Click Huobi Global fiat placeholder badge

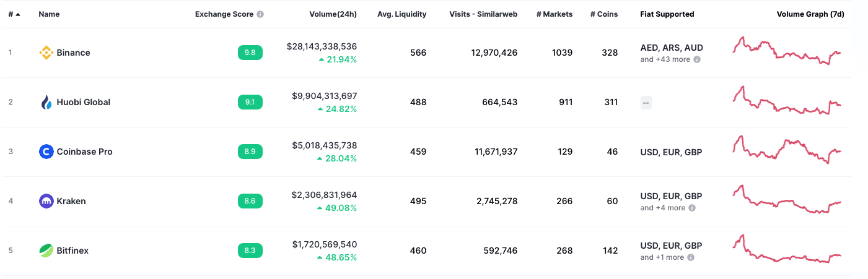[x=646, y=103]
